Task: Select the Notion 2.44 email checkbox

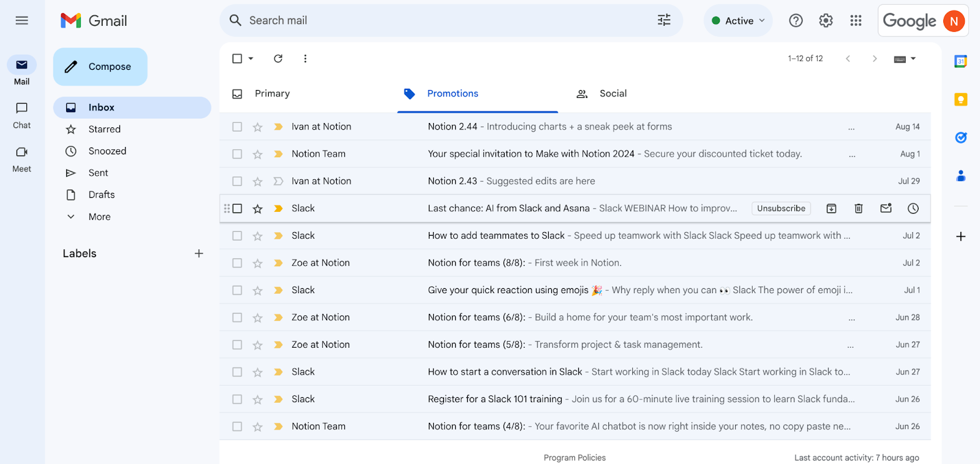Action: 237,127
